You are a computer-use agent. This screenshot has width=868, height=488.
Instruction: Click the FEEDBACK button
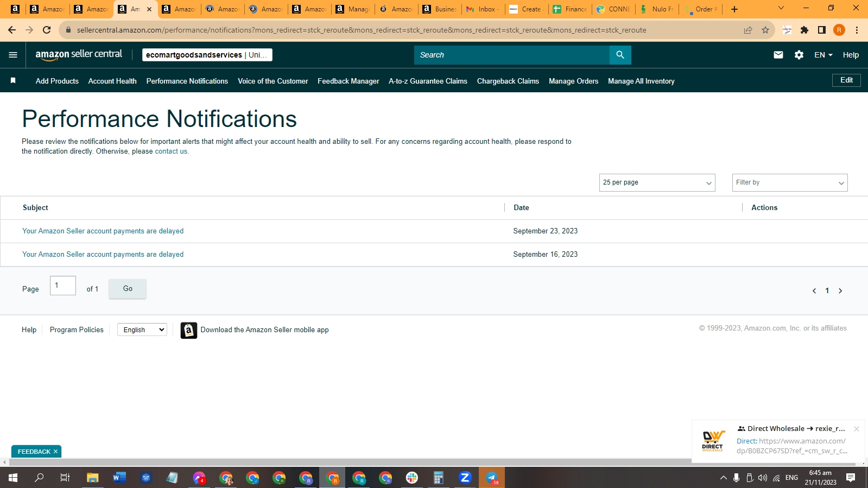point(34,452)
